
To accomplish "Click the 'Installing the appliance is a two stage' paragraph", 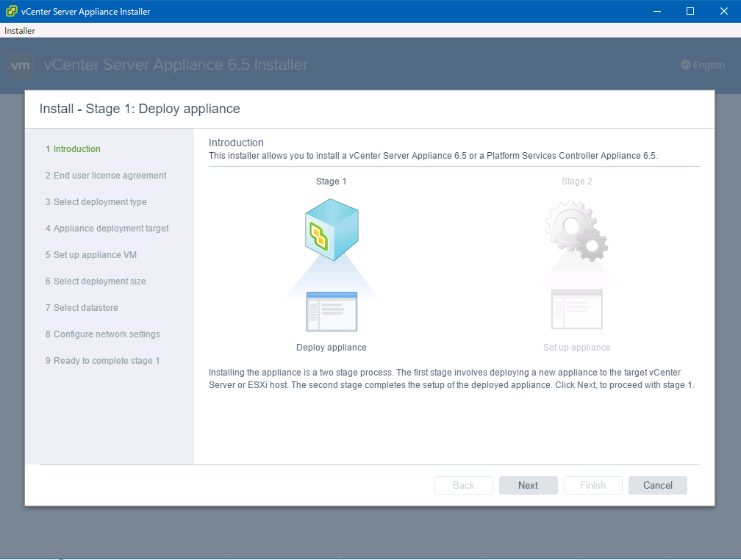I will [x=451, y=378].
